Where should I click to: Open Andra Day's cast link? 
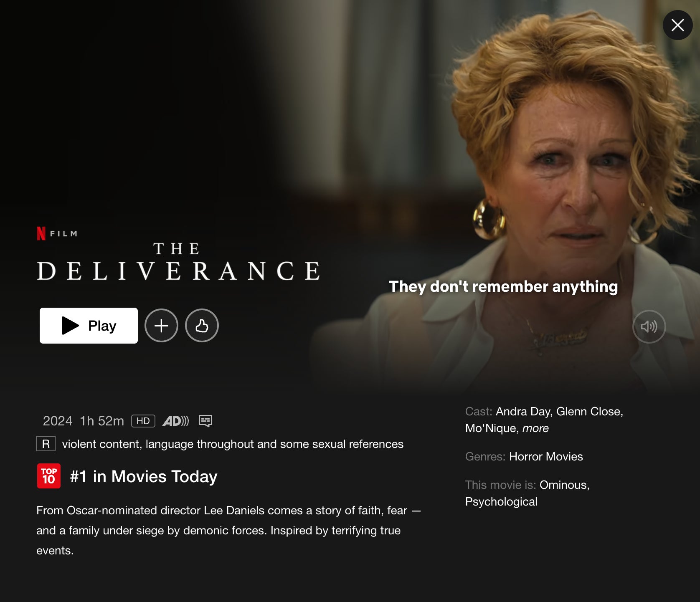click(522, 411)
